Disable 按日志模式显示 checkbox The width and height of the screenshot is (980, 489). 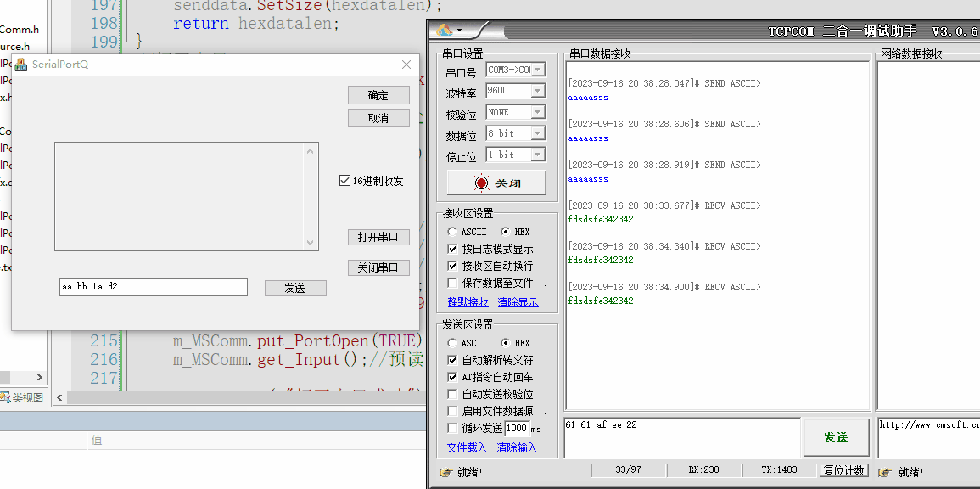click(452, 249)
